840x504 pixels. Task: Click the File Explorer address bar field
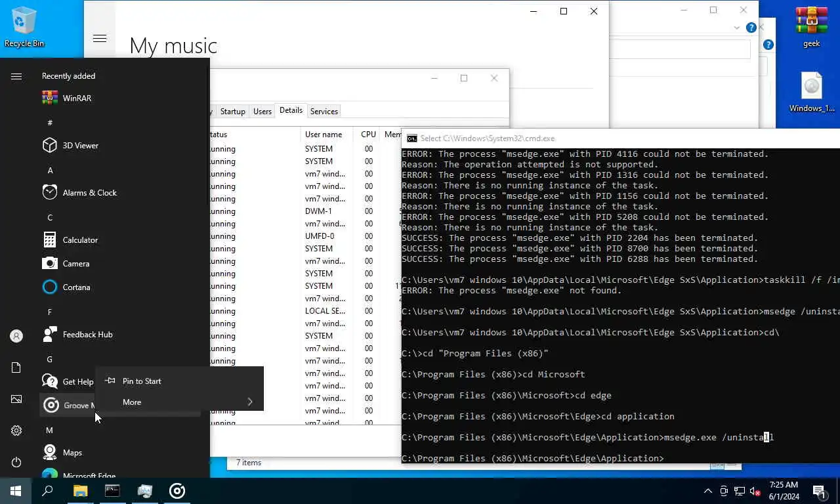click(680, 49)
